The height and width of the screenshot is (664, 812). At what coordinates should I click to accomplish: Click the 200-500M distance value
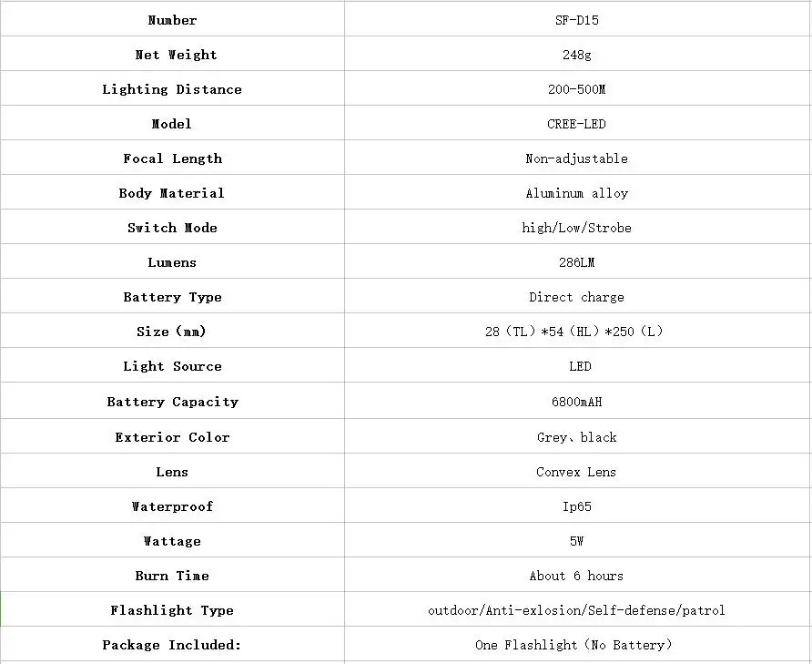pos(577,89)
